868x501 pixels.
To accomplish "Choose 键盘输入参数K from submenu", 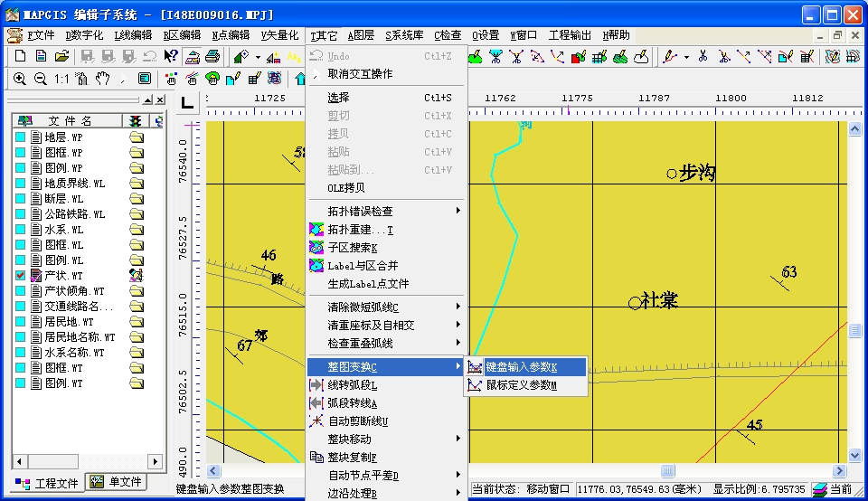I will point(526,367).
